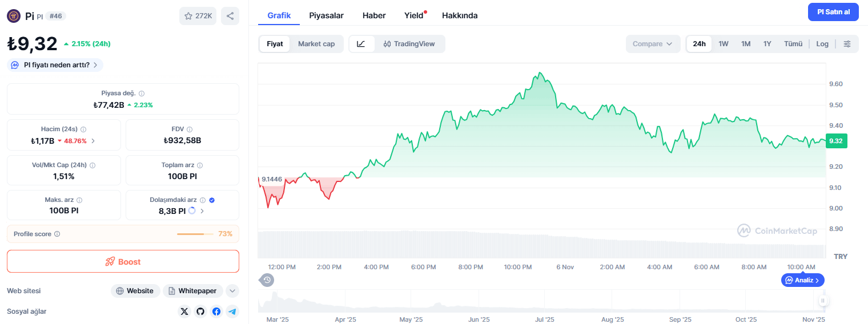Open chart settings sliders icon
This screenshot has width=868, height=324.
pyautogui.click(x=847, y=44)
